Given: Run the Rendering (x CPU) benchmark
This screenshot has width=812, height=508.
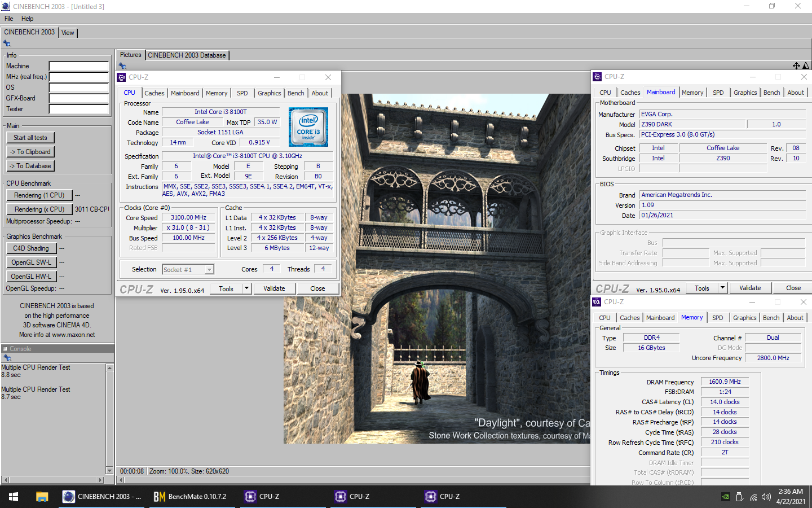Looking at the screenshot, I should 39,209.
